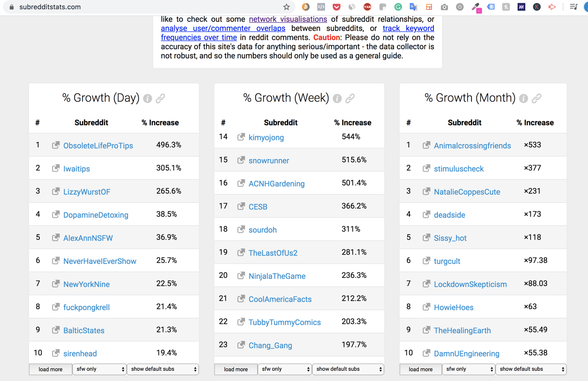Open 'sfw only' dropdown in Day panel
Image resolution: width=588 pixels, height=381 pixels.
click(x=99, y=369)
